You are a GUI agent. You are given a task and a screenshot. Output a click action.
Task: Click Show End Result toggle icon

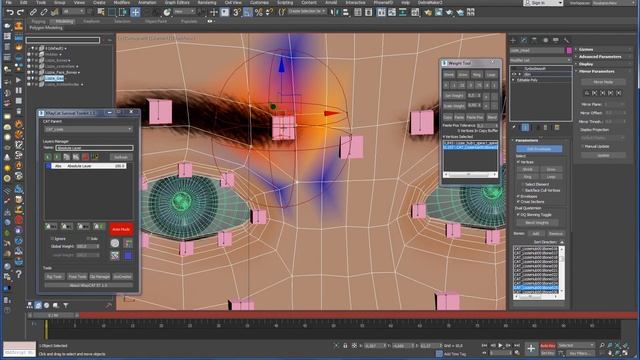(x=525, y=127)
